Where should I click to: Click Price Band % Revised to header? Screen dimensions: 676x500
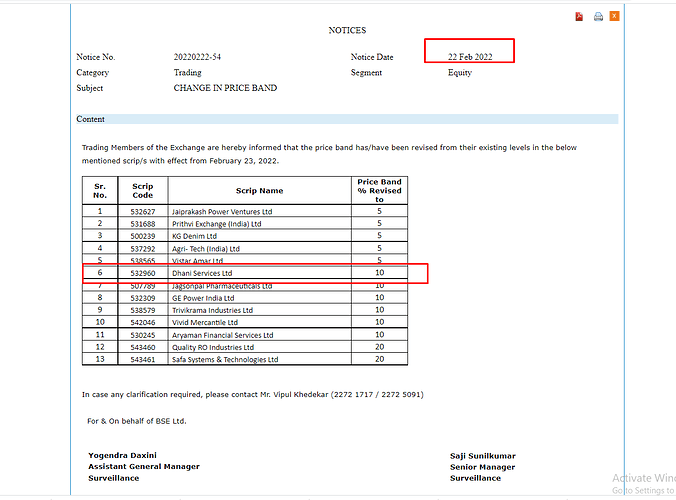(379, 191)
